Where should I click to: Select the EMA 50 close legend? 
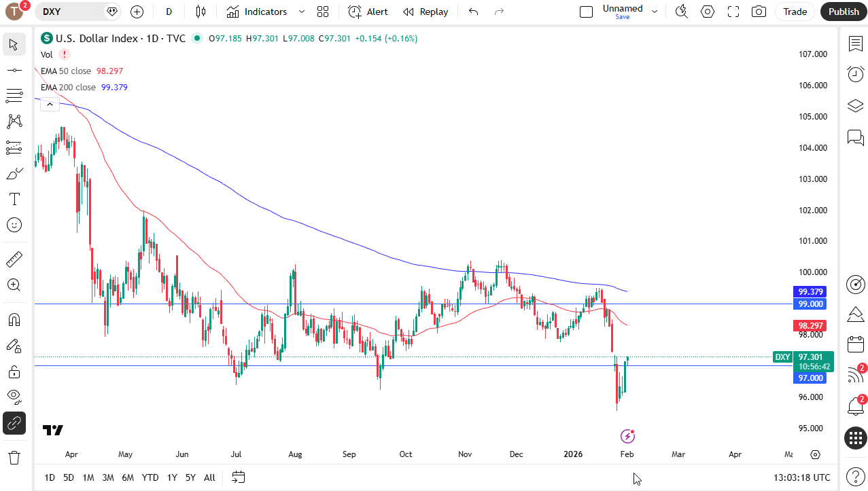point(66,71)
